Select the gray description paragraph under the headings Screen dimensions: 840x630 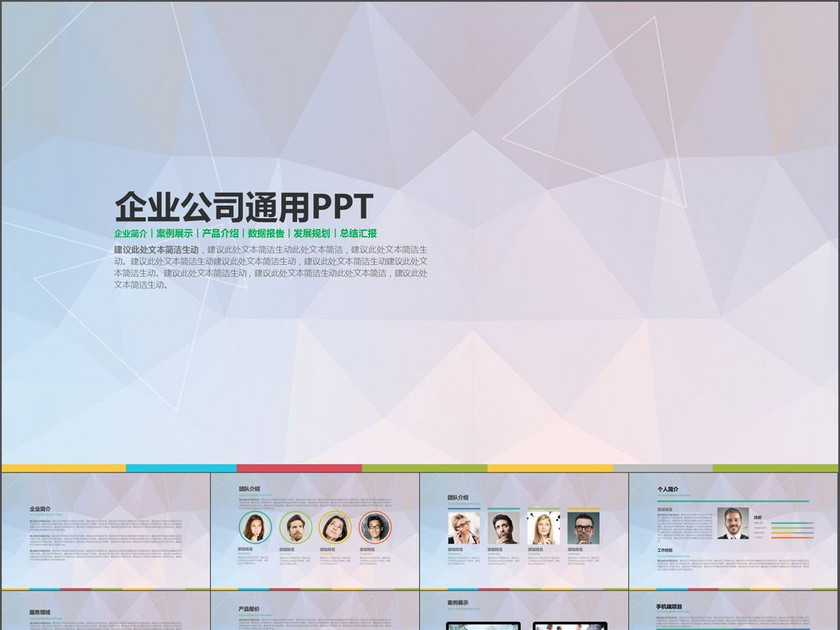pos(270,267)
